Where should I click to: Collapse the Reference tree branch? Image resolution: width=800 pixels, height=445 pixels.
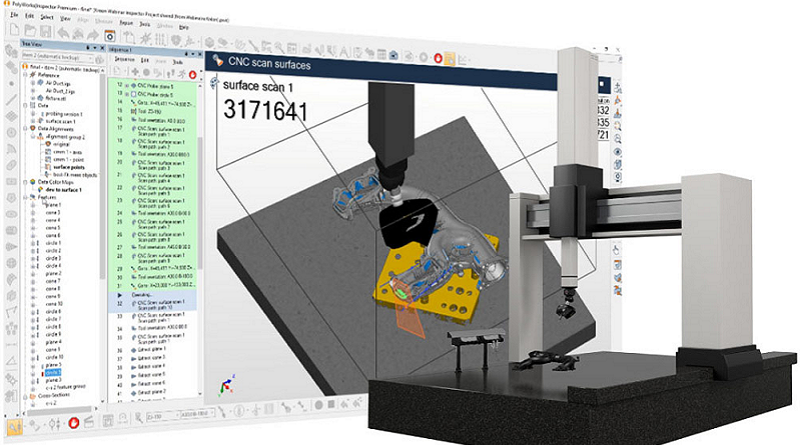(x=25, y=75)
